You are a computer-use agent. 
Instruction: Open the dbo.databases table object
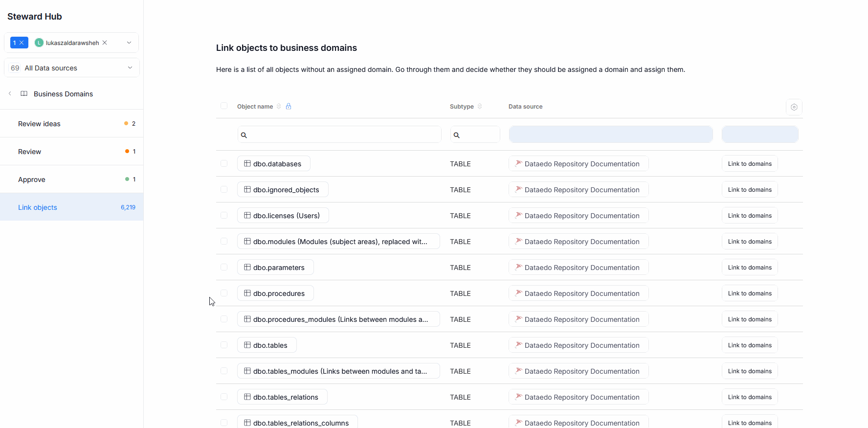(274, 164)
